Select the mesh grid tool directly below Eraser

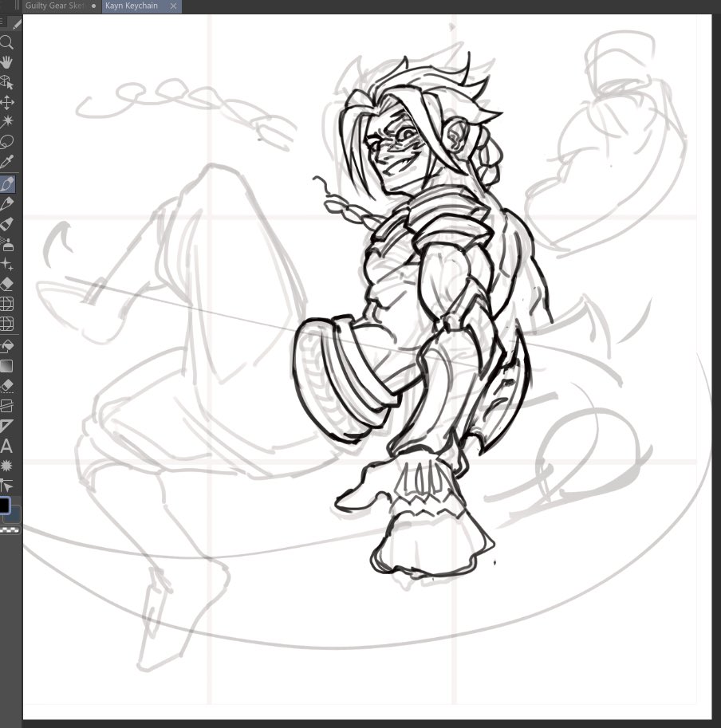[x=6, y=303]
